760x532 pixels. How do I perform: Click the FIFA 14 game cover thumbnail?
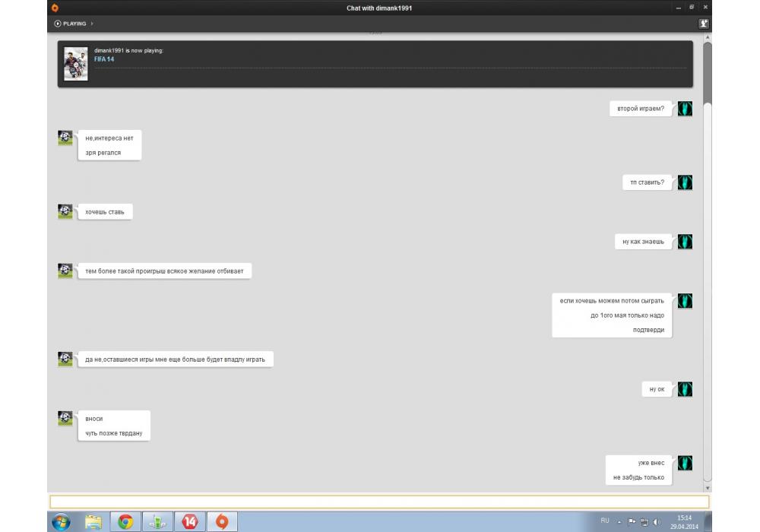point(75,64)
